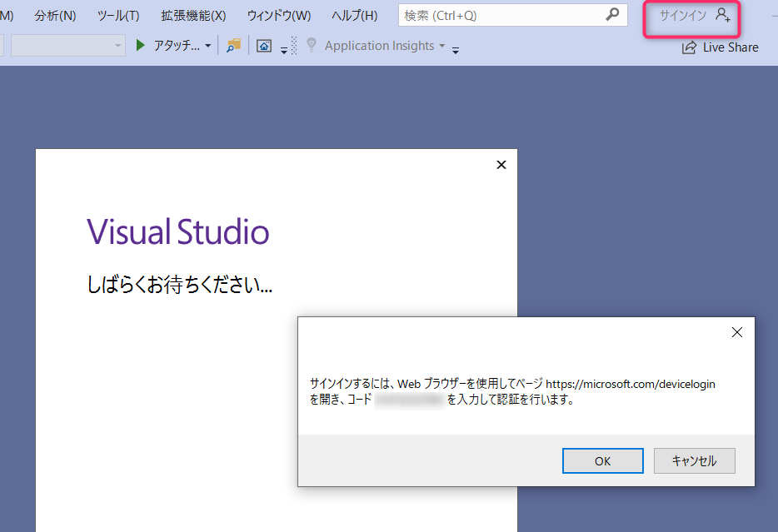Click the blurred device code
Image resolution: width=778 pixels, height=532 pixels.
(x=409, y=400)
